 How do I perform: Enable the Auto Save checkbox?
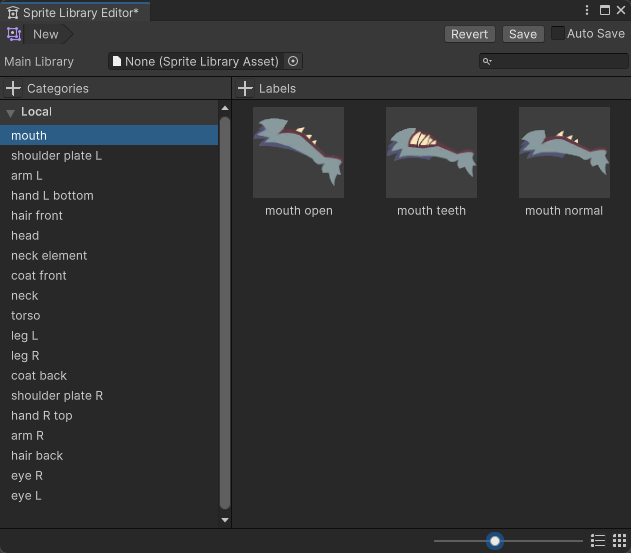pyautogui.click(x=558, y=33)
